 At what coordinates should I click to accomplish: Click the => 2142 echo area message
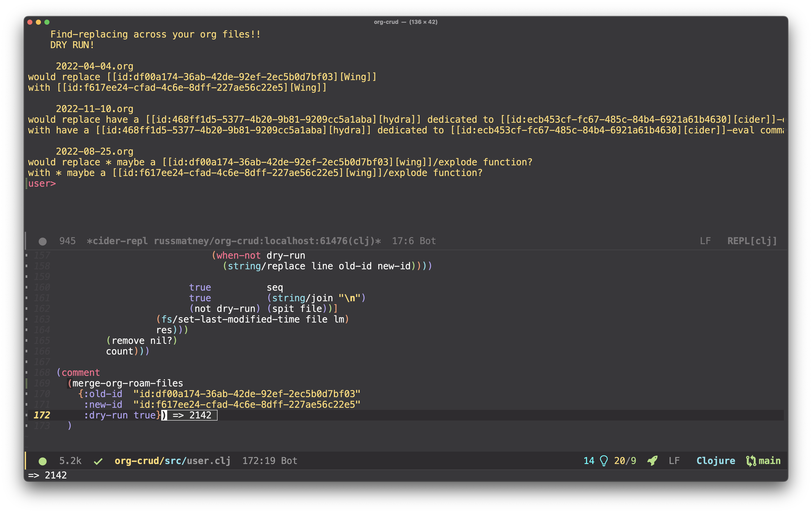click(47, 475)
